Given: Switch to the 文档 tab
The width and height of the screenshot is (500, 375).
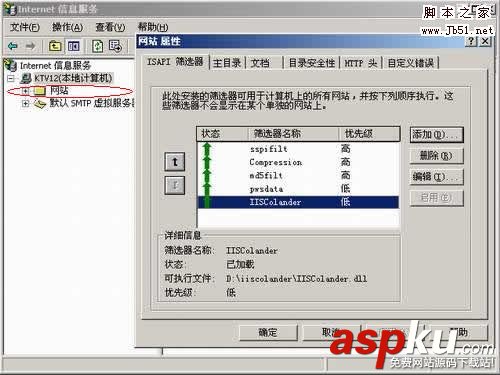Looking at the screenshot, I should pyautogui.click(x=264, y=63).
